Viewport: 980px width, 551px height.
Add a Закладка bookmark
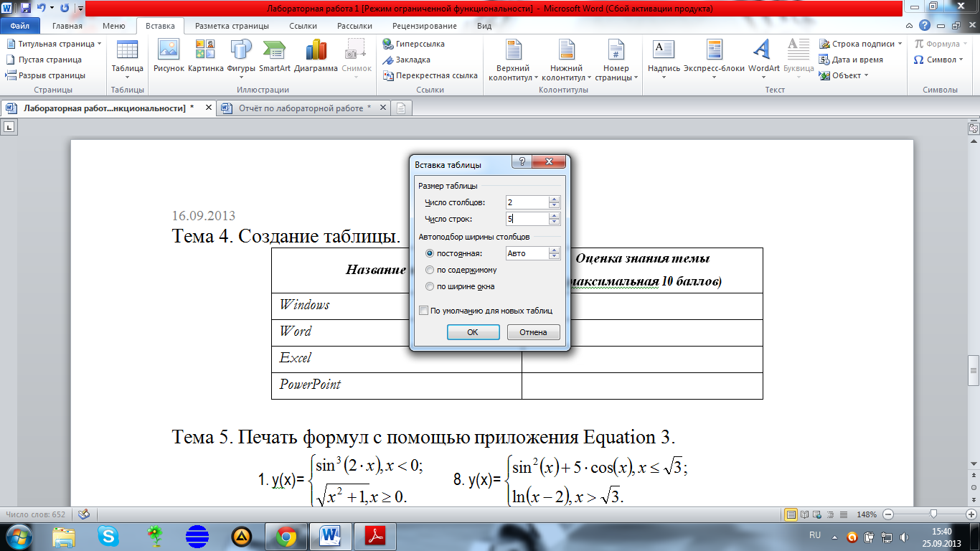[407, 60]
